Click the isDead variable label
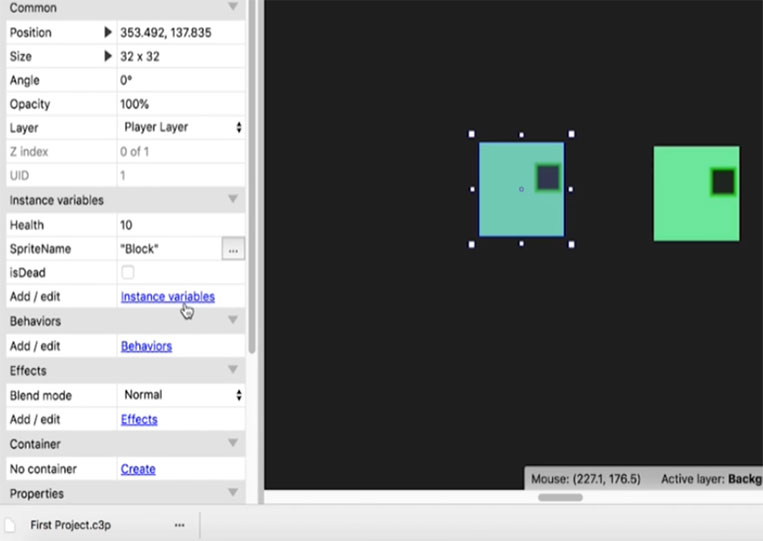Screen dimensions: 763x541 (28, 272)
